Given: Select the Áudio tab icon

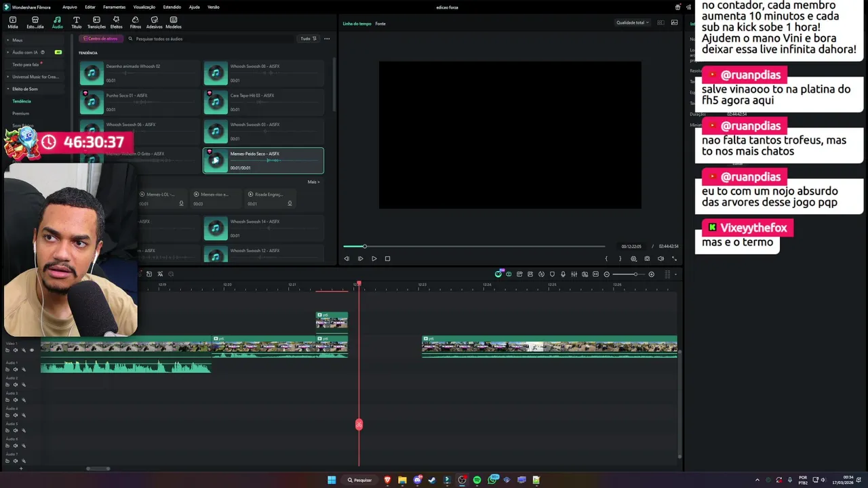Looking at the screenshot, I should click(57, 22).
